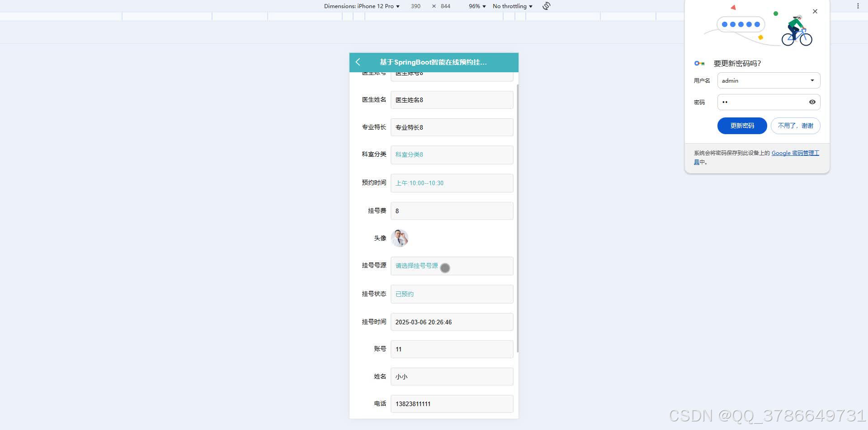Screen dimensions: 868x430
Task: Click the 不用了,谢谢 button
Action: pyautogui.click(x=795, y=126)
